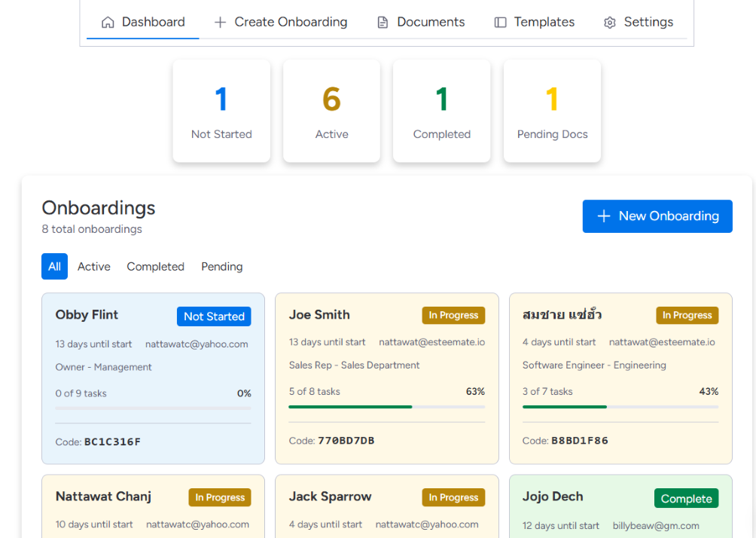The width and height of the screenshot is (756, 538).
Task: Click the plus icon beside Create Onboarding
Action: pyautogui.click(x=220, y=23)
